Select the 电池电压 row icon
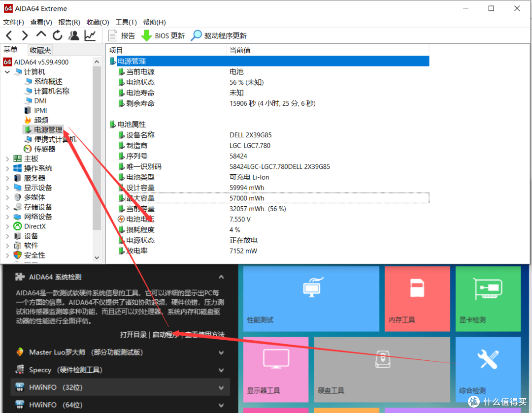The image size is (532, 413). pos(121,220)
